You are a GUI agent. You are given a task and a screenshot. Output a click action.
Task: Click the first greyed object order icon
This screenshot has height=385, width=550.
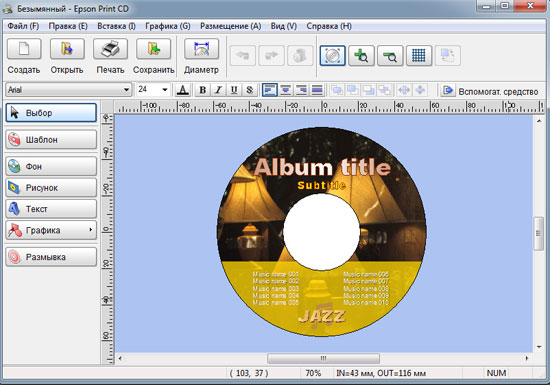337,90
